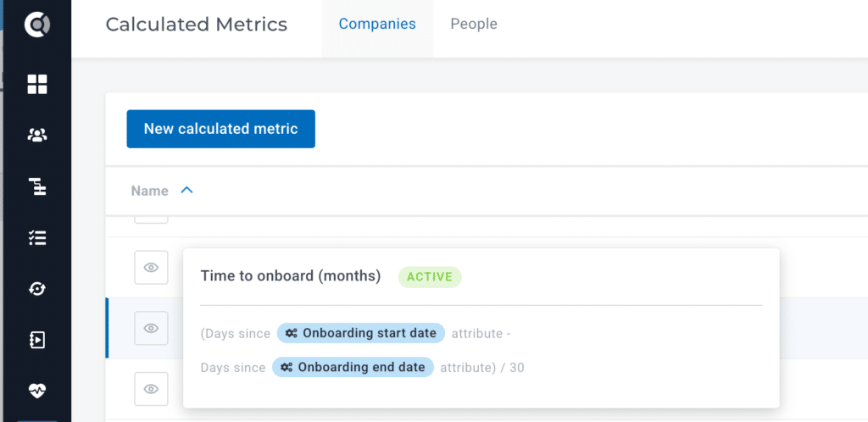Click the Name column header
Viewport: 868px width, 422px height.
[x=149, y=191]
